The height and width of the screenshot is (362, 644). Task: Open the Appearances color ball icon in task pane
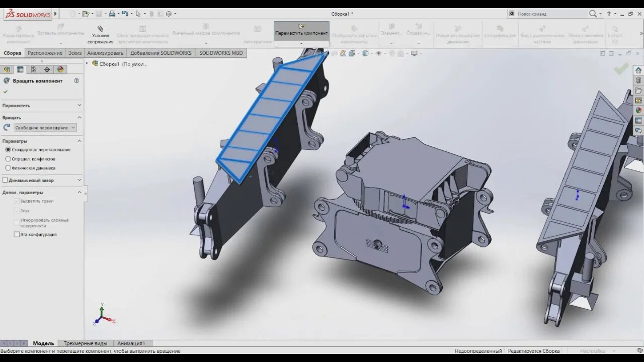(x=638, y=111)
